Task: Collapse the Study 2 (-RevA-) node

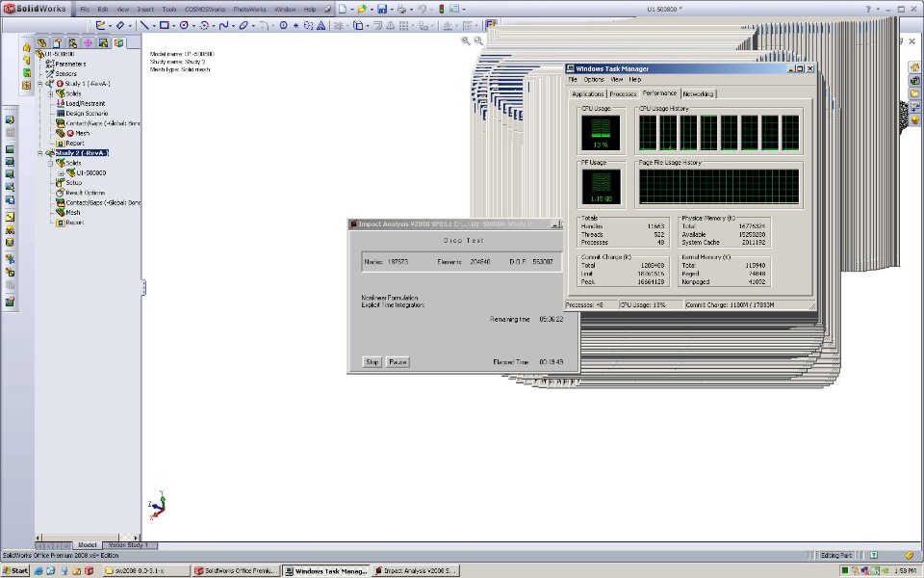Action: click(x=40, y=153)
